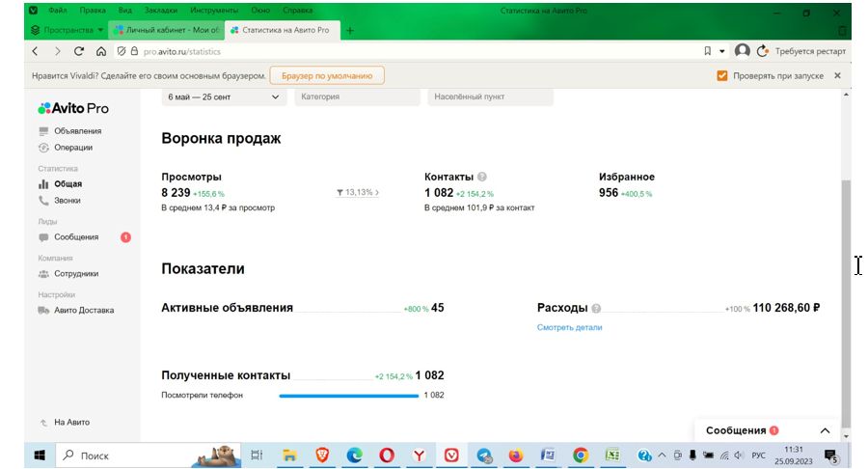
Task: Open Сообщения in the sidebar
Action: pos(76,237)
